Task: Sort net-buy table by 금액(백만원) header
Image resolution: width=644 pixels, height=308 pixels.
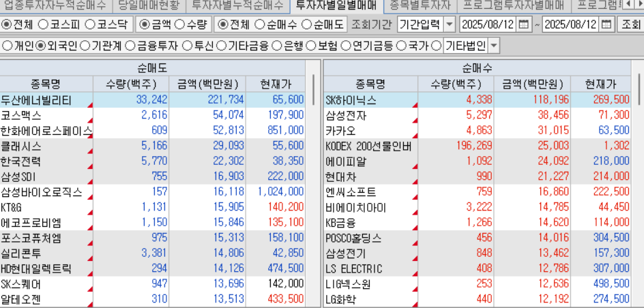Action: click(x=532, y=84)
